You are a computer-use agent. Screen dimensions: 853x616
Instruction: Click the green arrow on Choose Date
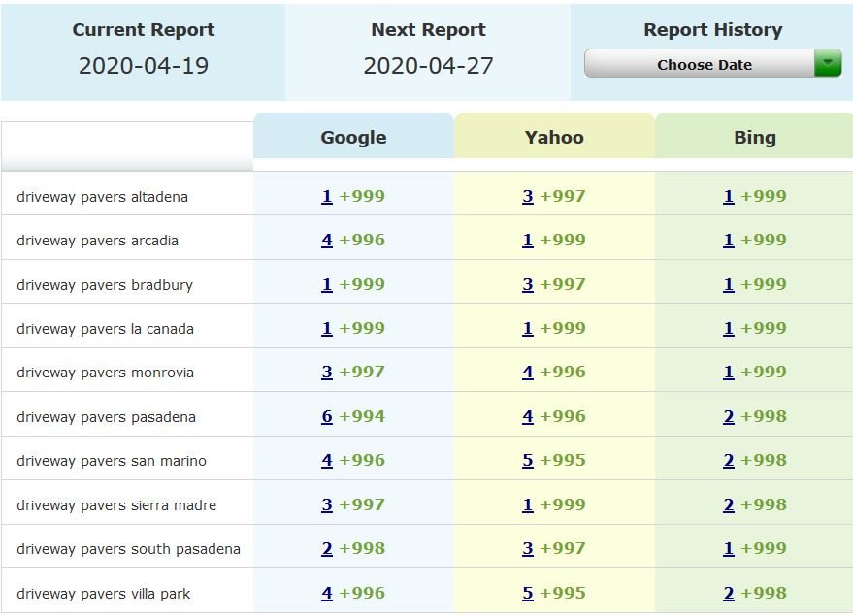828,64
